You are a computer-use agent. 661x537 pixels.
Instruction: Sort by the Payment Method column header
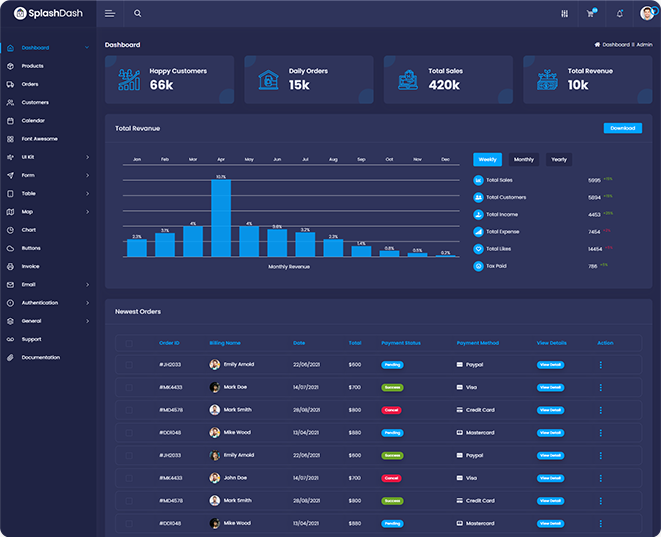pos(478,343)
